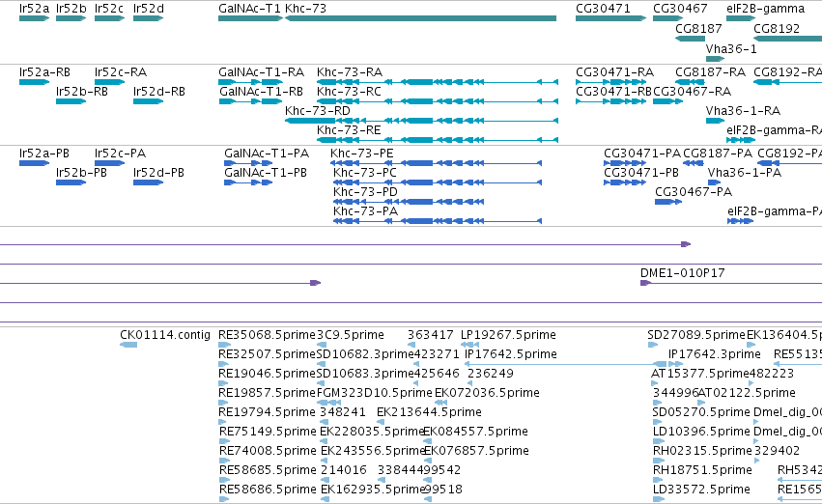The image size is (822, 504).
Task: Open the eIF2B-gamma gene label
Action: click(x=765, y=9)
